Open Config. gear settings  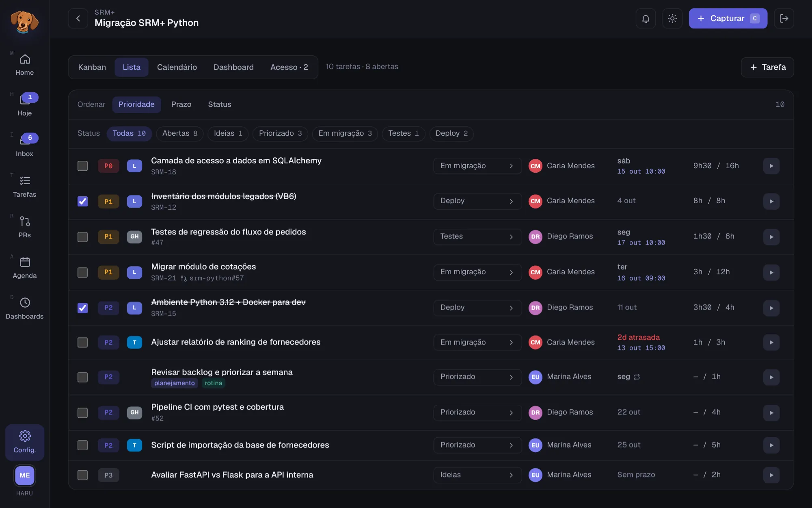click(25, 442)
